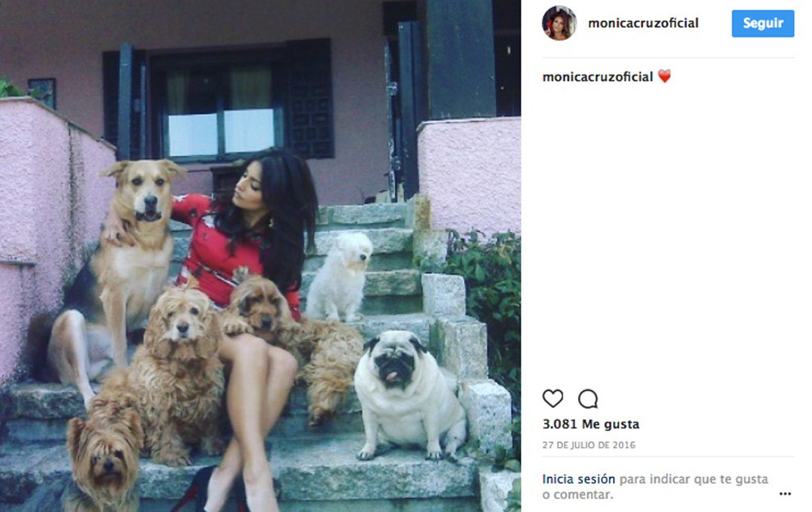
Task: Open the 27 de julio de 2016 date
Action: click(588, 445)
